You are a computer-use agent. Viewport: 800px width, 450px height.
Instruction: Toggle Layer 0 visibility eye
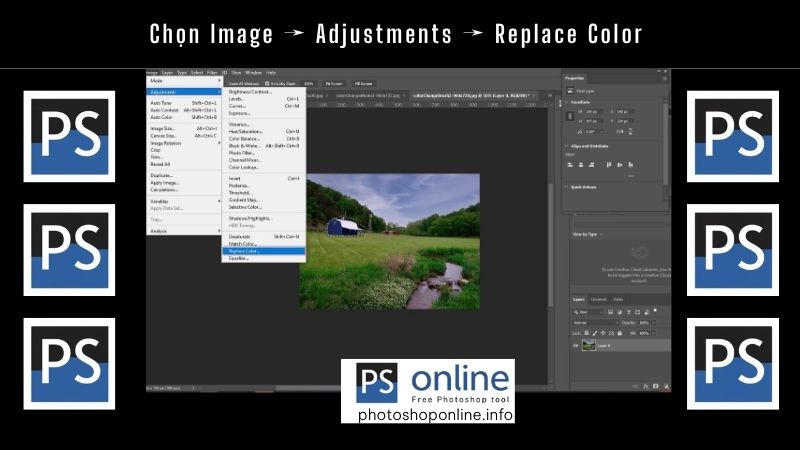tap(576, 346)
